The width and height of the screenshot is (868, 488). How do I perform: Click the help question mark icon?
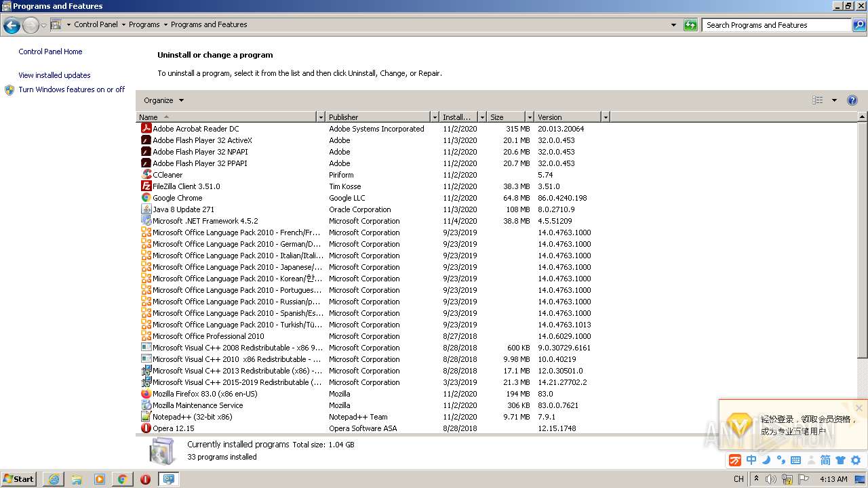pyautogui.click(x=852, y=100)
